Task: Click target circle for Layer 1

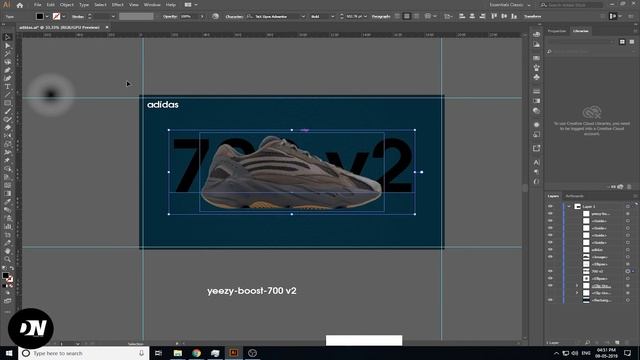Action: [x=628, y=206]
